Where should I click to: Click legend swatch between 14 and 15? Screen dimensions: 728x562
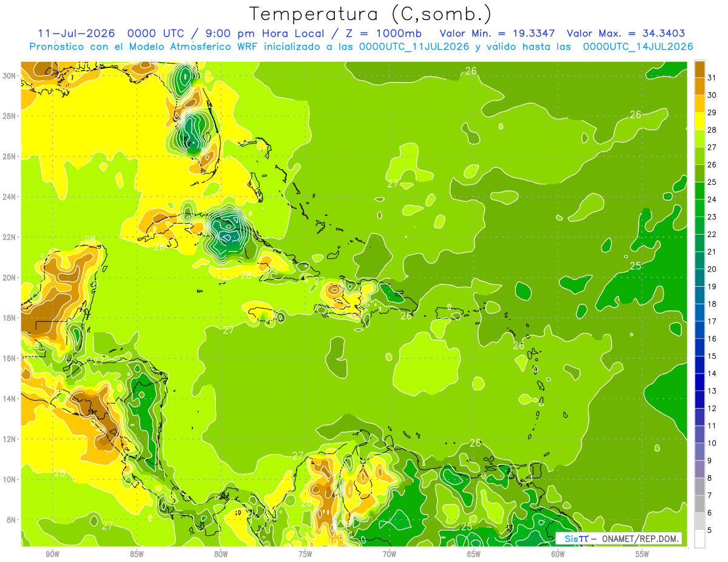[699, 365]
